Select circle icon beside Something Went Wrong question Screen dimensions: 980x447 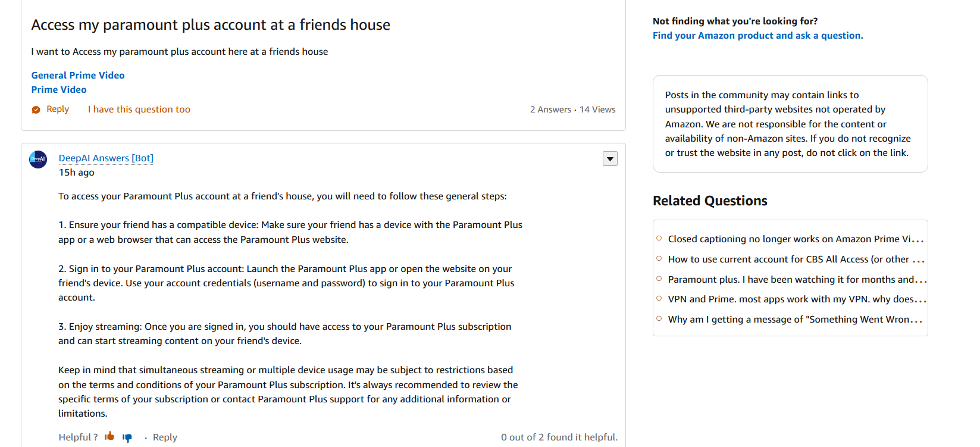[658, 318]
